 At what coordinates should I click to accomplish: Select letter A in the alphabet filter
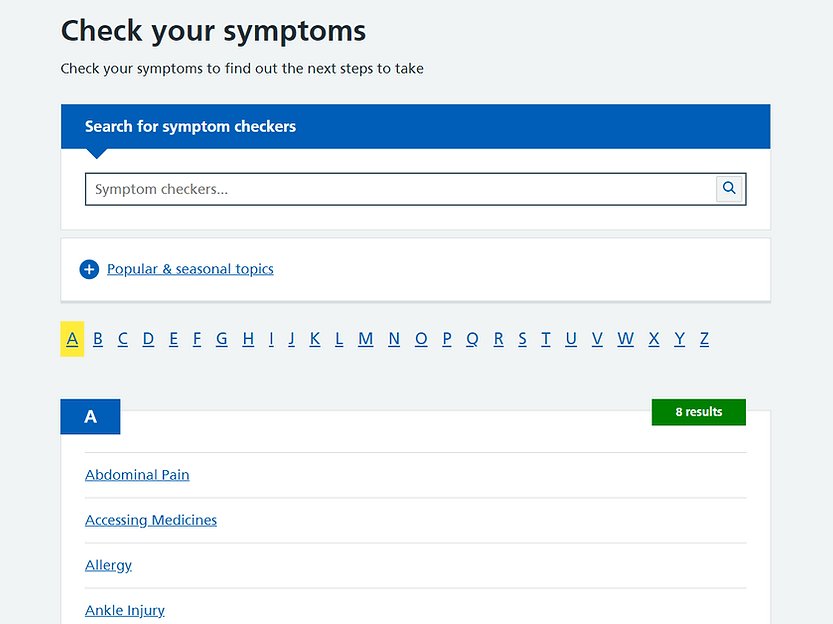coord(72,339)
